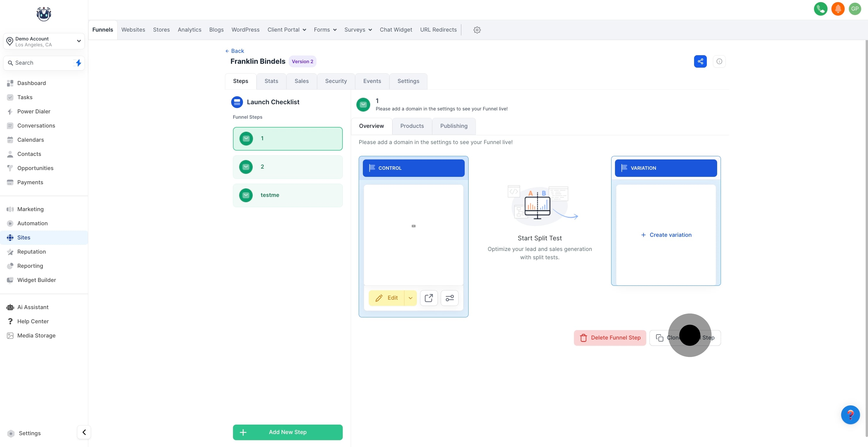Open control page settings sliders icon
868x447 pixels.
tap(449, 298)
